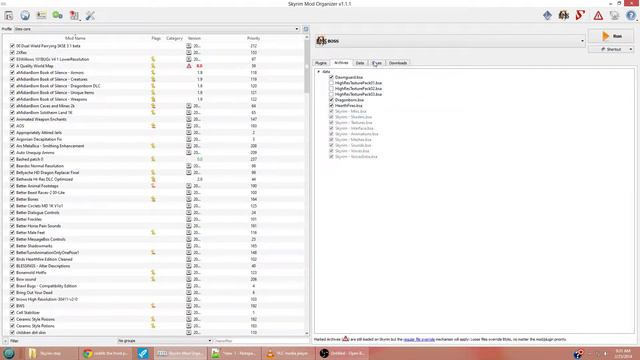Expand the Filter panel toggle at bottom left
The width and height of the screenshot is (640, 360).
5,341
